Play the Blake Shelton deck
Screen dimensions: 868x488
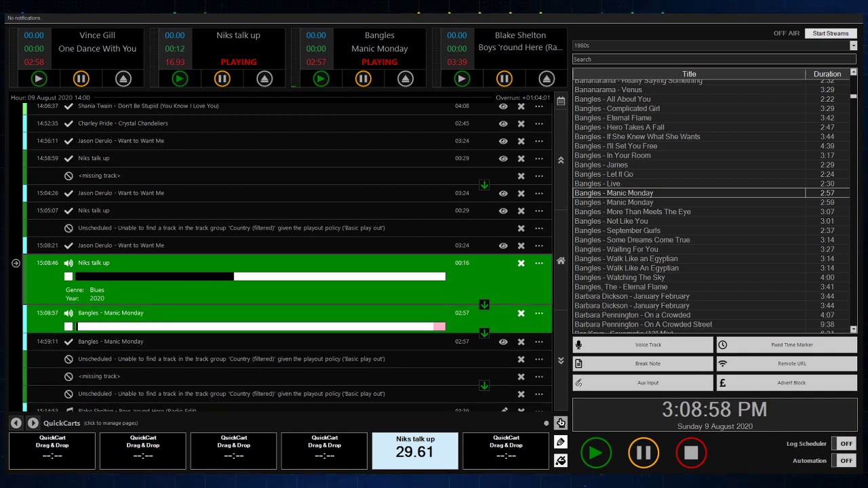(462, 79)
